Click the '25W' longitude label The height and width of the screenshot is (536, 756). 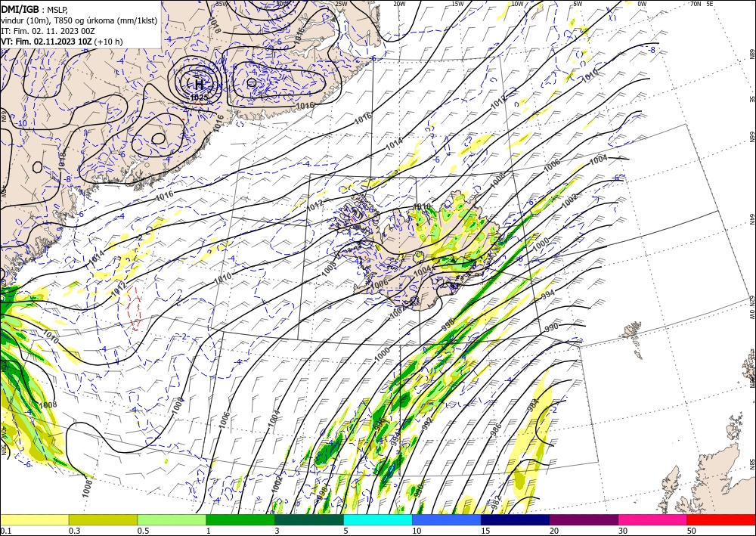[x=340, y=4]
